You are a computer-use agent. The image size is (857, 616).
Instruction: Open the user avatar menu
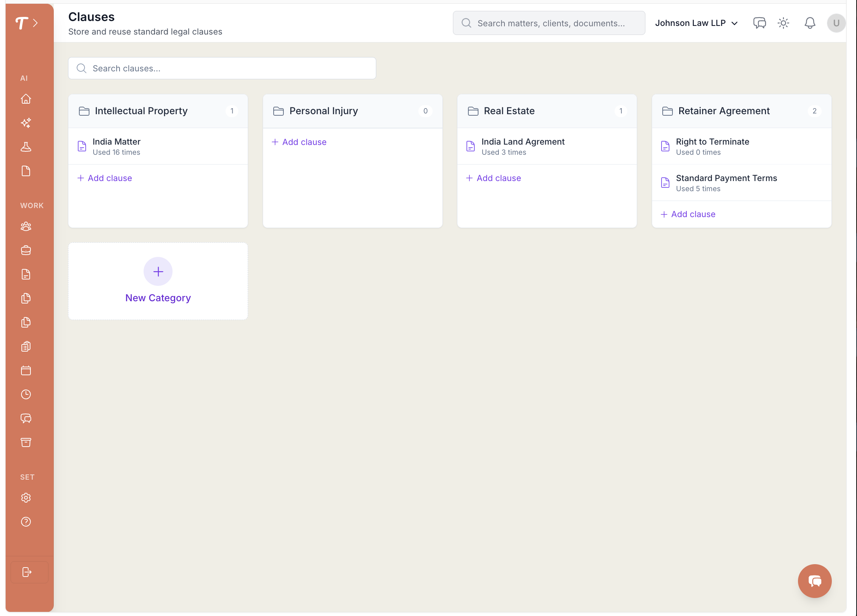point(836,23)
